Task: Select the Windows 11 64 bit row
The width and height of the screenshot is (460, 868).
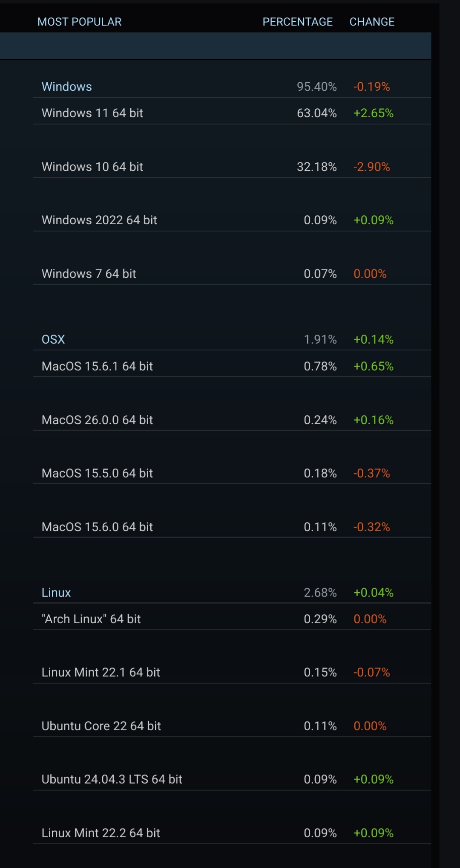Action: tap(92, 113)
